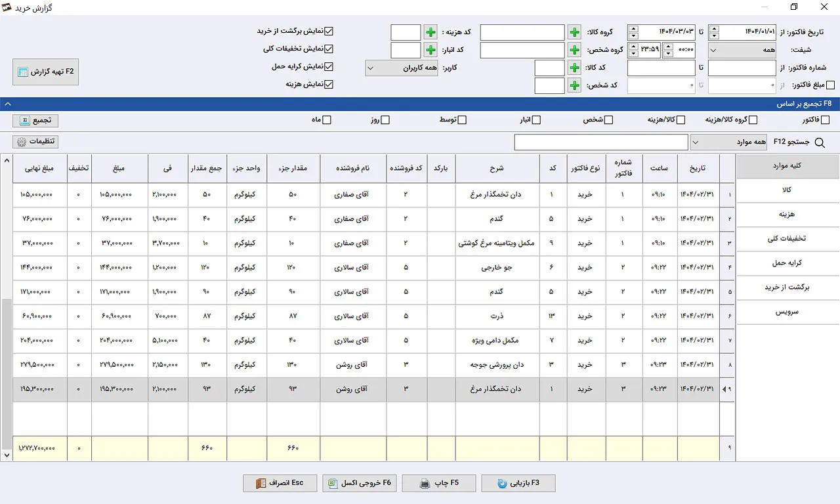Screen dimensions: 840x504
Task: Click the شماره فاکتور 'از' input field
Action: (x=742, y=68)
